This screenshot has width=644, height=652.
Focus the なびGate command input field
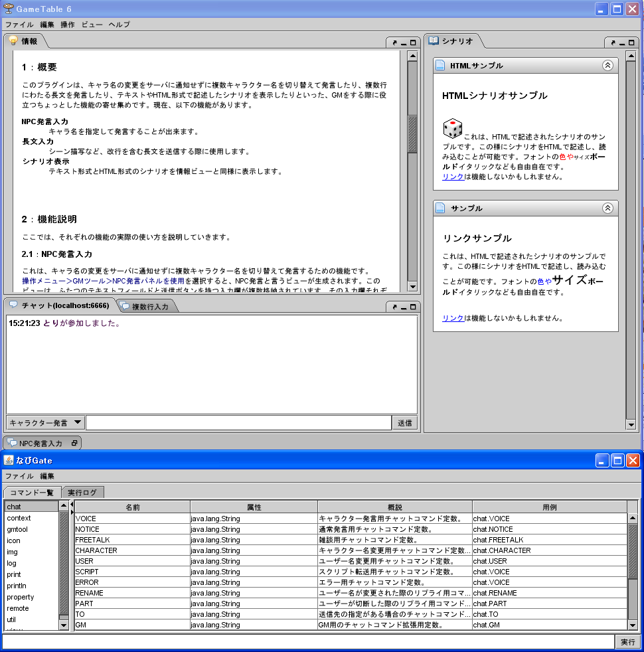click(309, 642)
